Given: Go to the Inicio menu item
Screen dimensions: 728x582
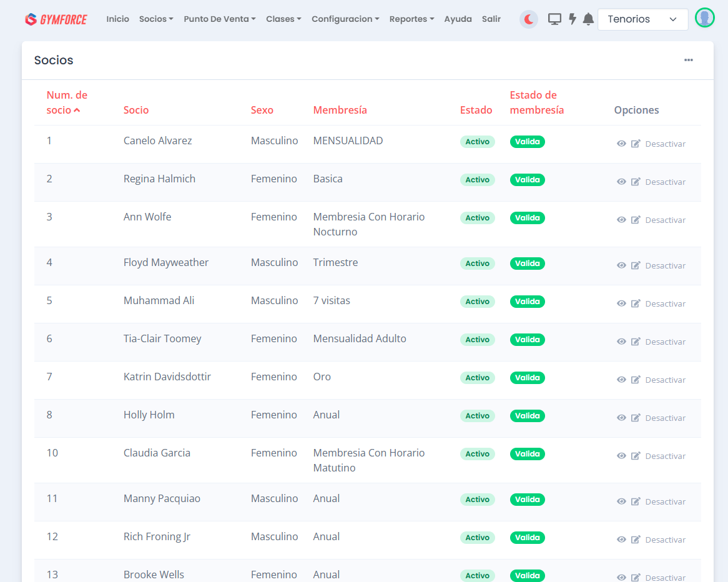Looking at the screenshot, I should click(117, 19).
